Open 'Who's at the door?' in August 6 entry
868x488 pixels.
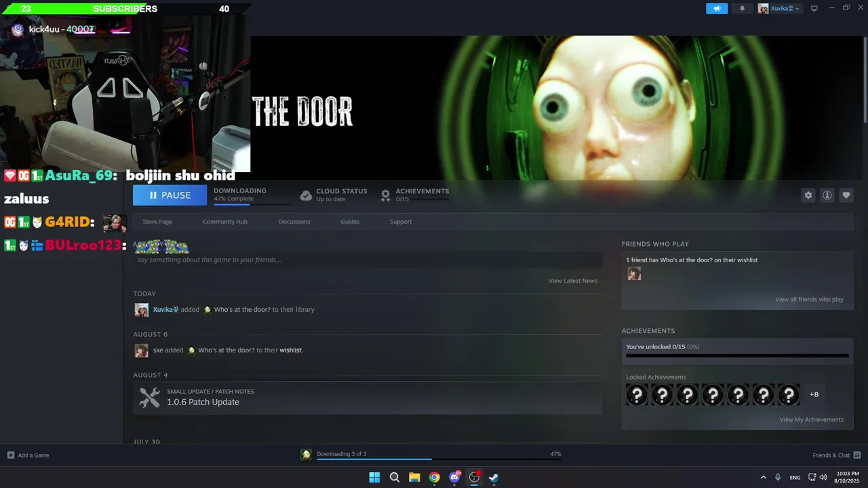click(x=226, y=350)
